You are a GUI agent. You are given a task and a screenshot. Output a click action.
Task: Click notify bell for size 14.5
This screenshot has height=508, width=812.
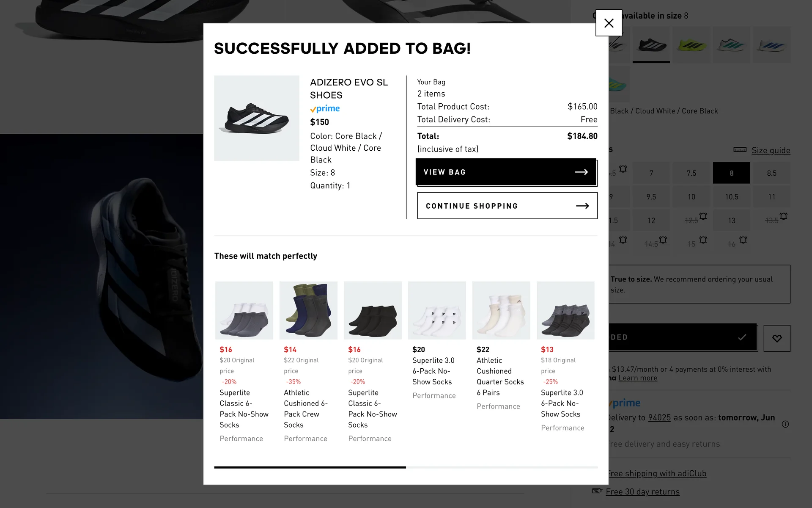(663, 240)
